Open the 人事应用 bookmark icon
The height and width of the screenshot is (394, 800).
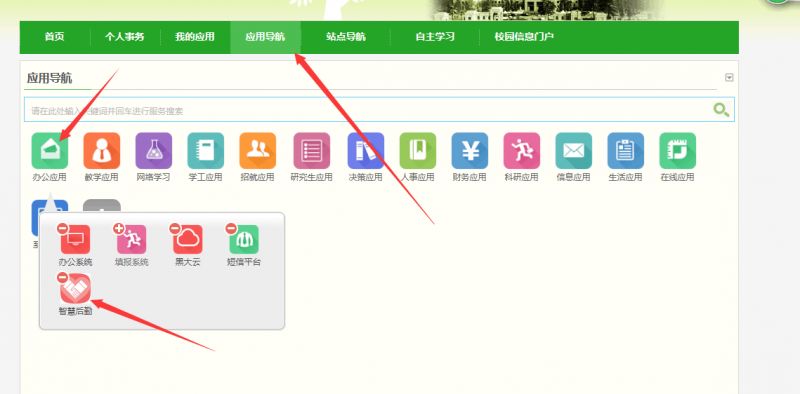418,151
